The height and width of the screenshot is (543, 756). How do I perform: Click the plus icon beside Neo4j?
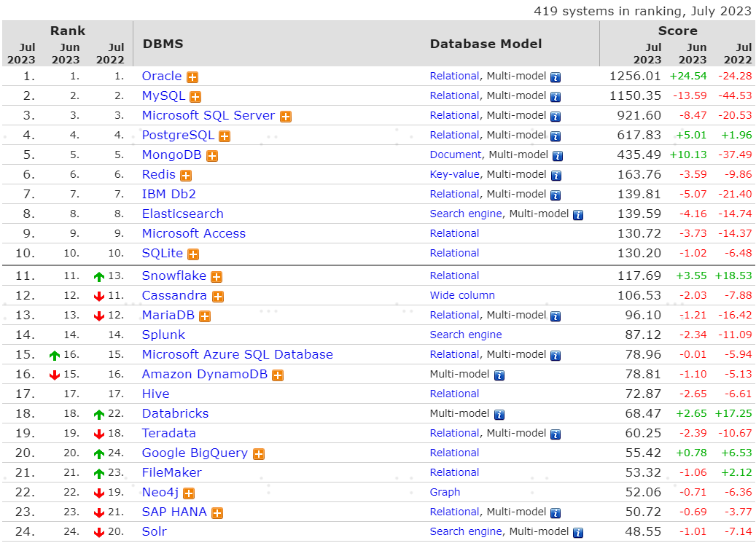189,494
